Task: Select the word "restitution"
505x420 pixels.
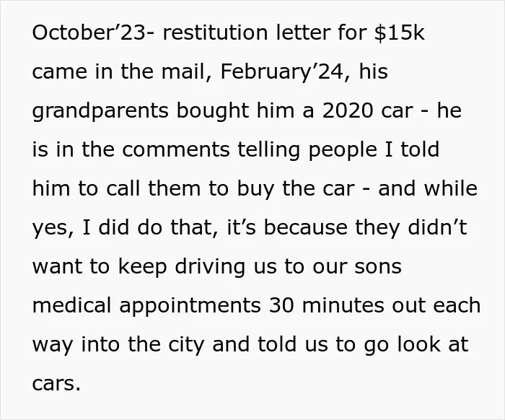Action: [216, 32]
